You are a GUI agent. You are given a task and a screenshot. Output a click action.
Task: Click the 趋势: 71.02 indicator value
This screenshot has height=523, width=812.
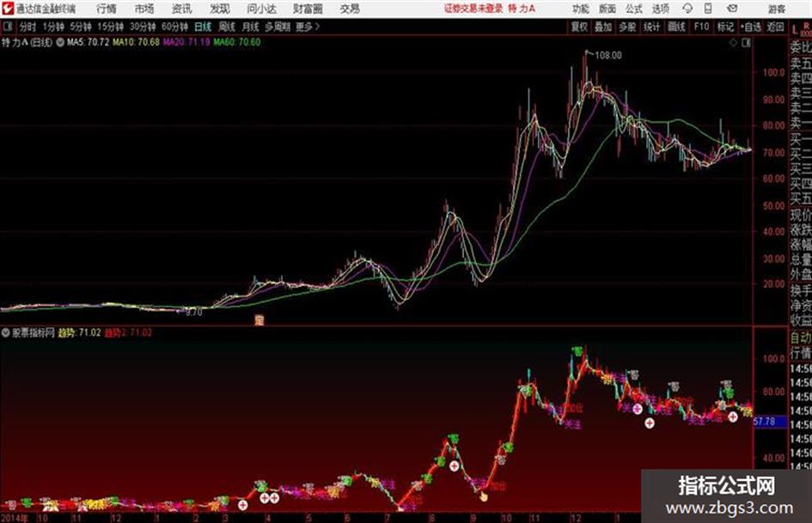[79, 333]
